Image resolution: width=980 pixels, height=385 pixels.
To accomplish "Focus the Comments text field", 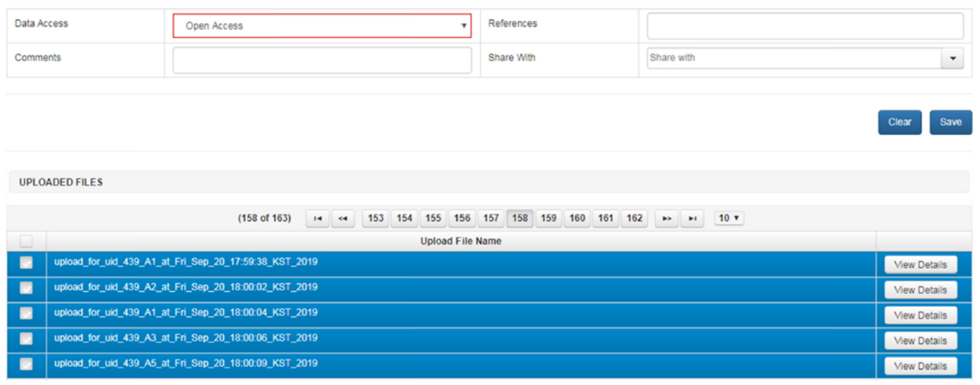I will pyautogui.click(x=322, y=60).
